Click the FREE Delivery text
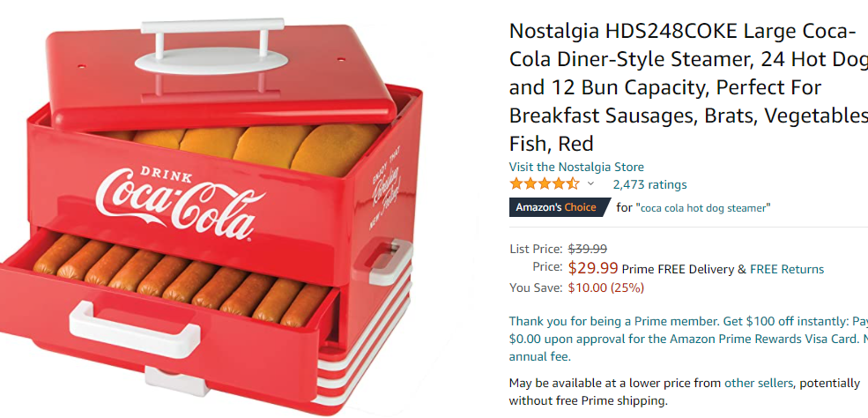Image resolution: width=868 pixels, height=418 pixels. point(696,269)
